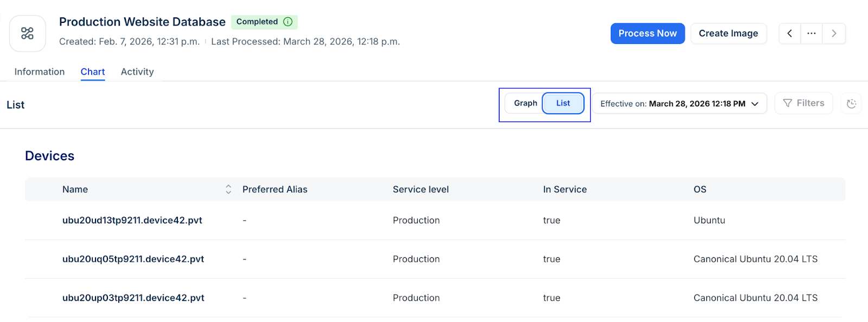This screenshot has height=322, width=868.
Task: Click the Completed status badge
Action: click(x=257, y=22)
